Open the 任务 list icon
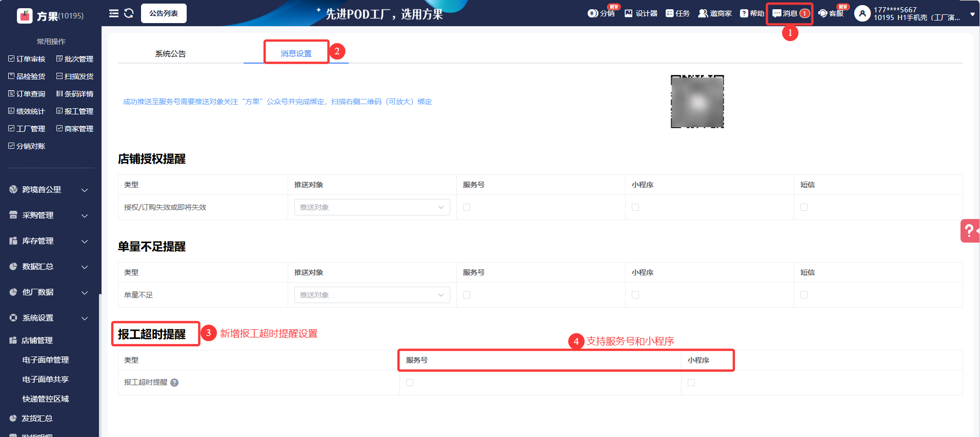 coord(670,13)
